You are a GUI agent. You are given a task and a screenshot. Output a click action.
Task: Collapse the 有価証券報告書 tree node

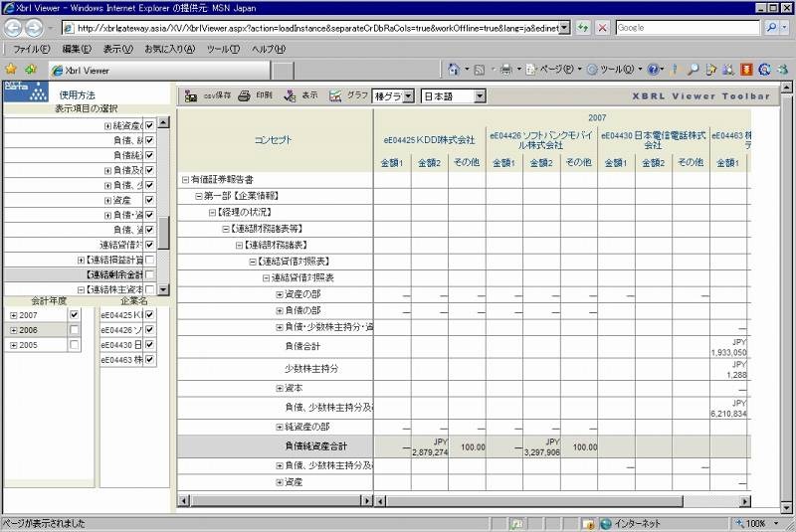pos(185,180)
